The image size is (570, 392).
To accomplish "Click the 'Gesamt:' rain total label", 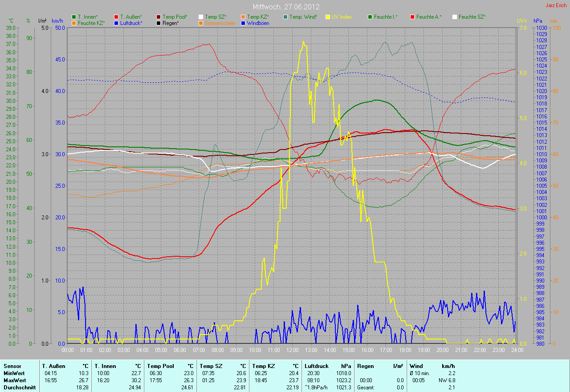I will tap(365, 388).
